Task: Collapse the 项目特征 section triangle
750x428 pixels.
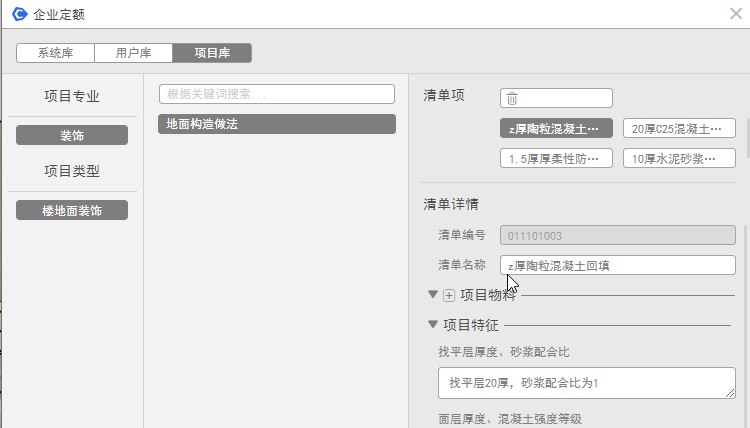Action: (x=433, y=324)
